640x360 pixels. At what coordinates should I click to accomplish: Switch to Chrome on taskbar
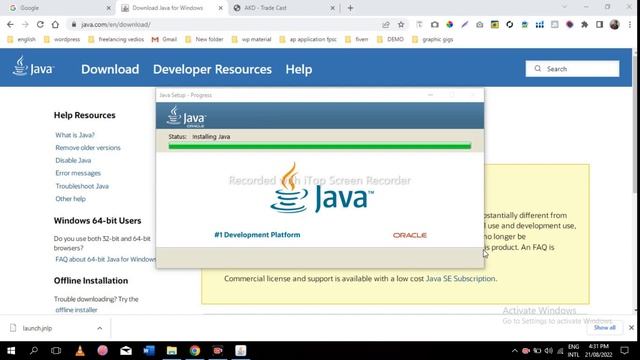pos(195,351)
